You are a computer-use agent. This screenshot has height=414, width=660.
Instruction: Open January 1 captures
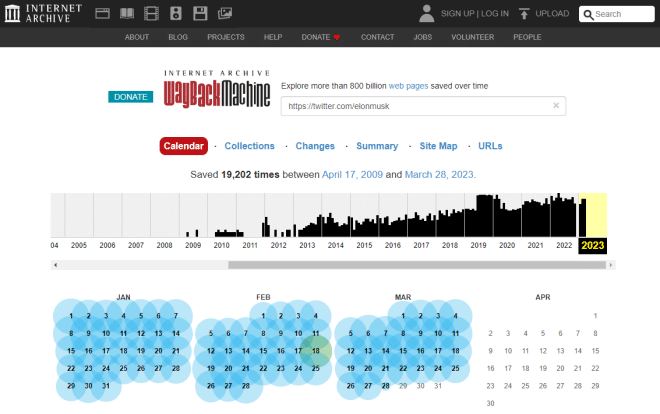click(71, 316)
